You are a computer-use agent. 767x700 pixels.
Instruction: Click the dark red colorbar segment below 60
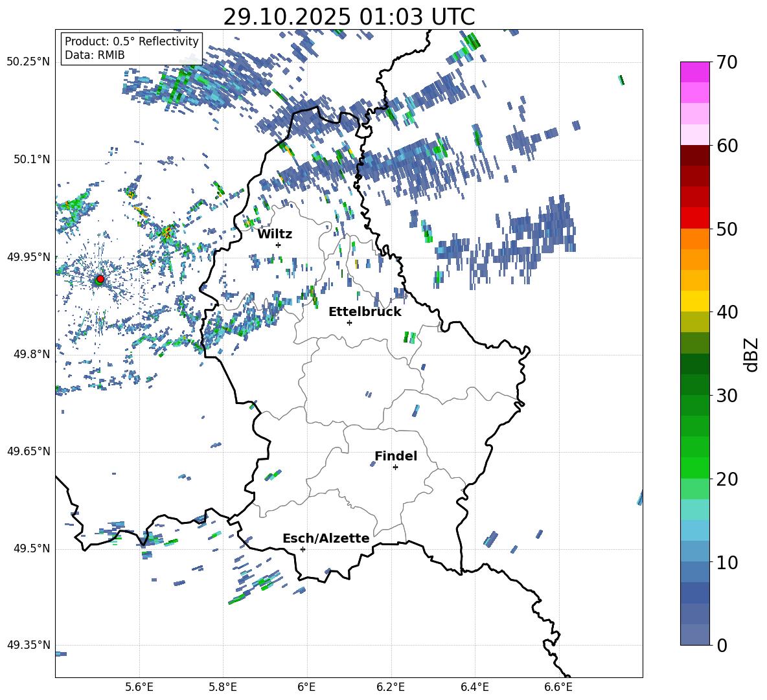pos(694,155)
